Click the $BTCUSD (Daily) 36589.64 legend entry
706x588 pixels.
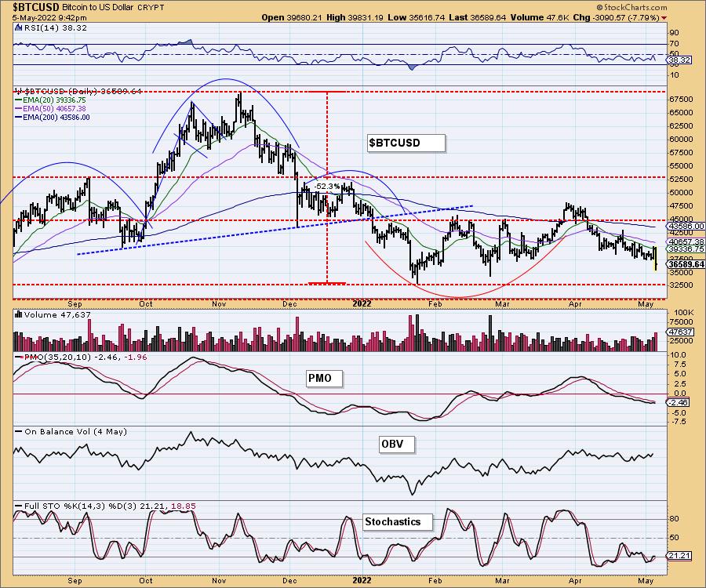click(82, 91)
